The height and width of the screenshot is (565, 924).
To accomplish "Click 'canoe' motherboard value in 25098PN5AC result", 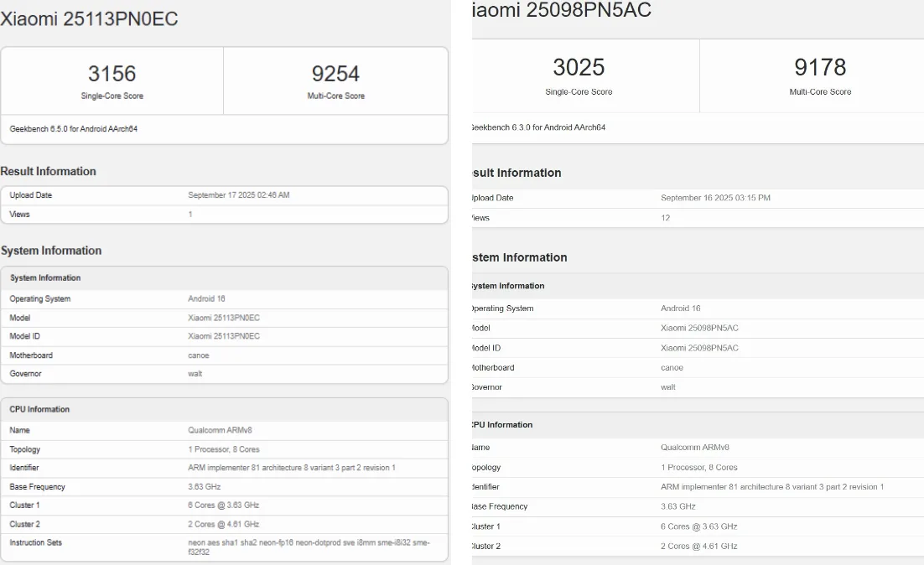I will tap(672, 368).
